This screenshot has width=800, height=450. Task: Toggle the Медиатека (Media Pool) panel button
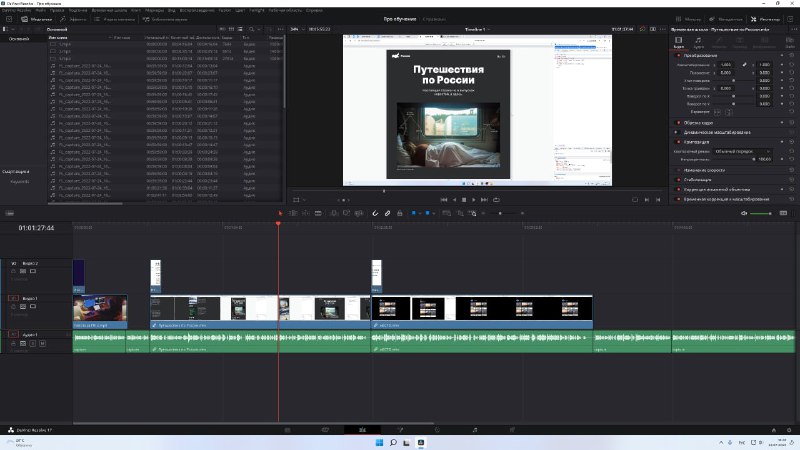[x=36, y=19]
